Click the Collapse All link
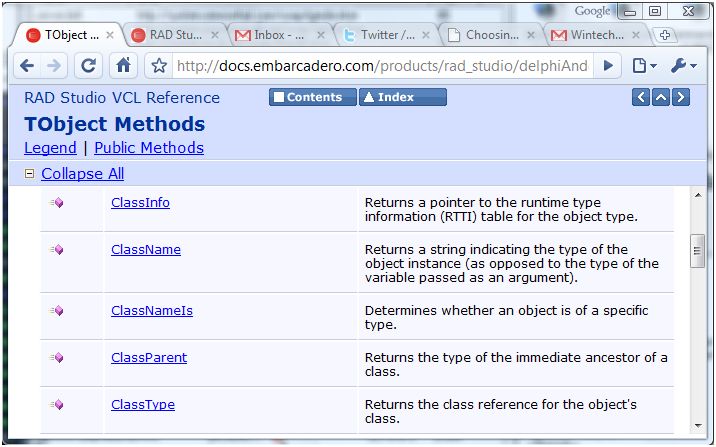Screen dimensions: 716x447 (83, 174)
